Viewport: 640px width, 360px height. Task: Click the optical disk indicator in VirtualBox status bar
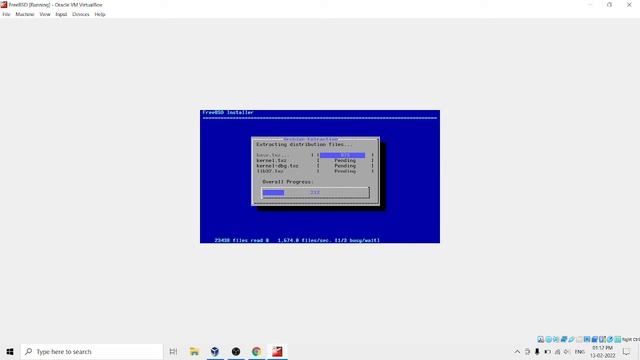549,339
